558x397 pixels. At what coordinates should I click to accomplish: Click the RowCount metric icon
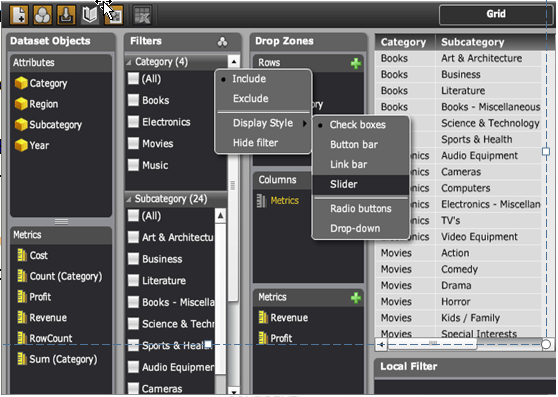(x=22, y=338)
